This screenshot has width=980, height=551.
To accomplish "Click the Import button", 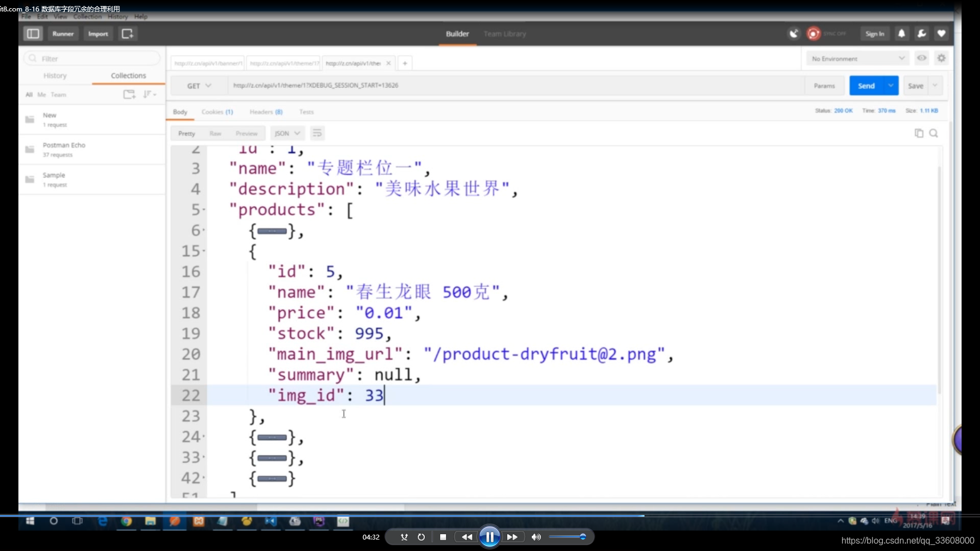I will coord(98,34).
